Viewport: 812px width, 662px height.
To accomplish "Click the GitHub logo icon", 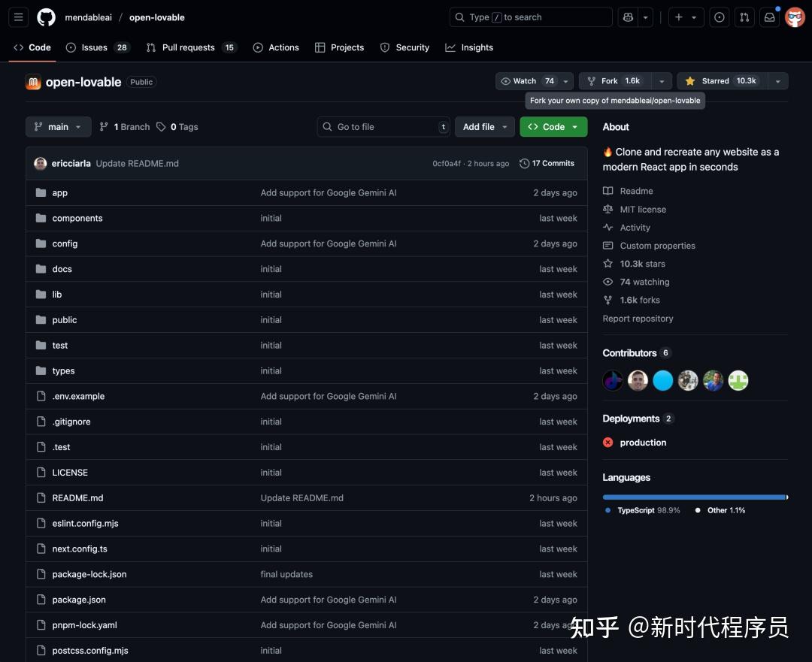I will (46, 17).
